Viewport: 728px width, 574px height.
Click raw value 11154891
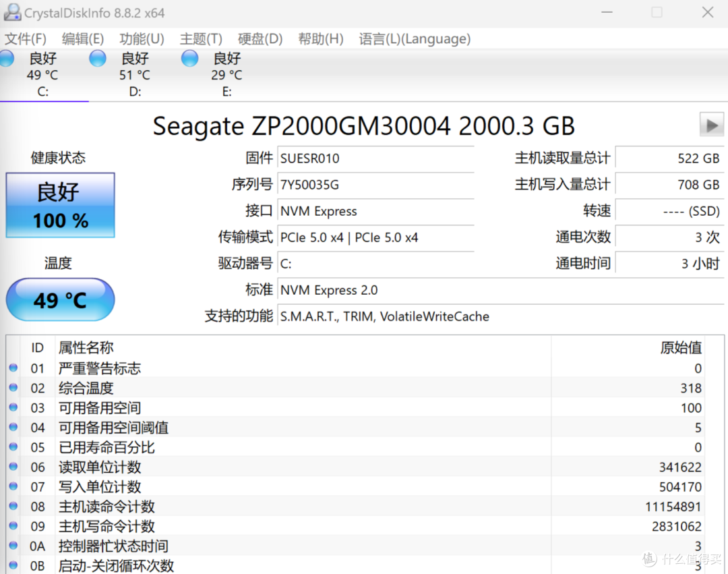point(673,507)
